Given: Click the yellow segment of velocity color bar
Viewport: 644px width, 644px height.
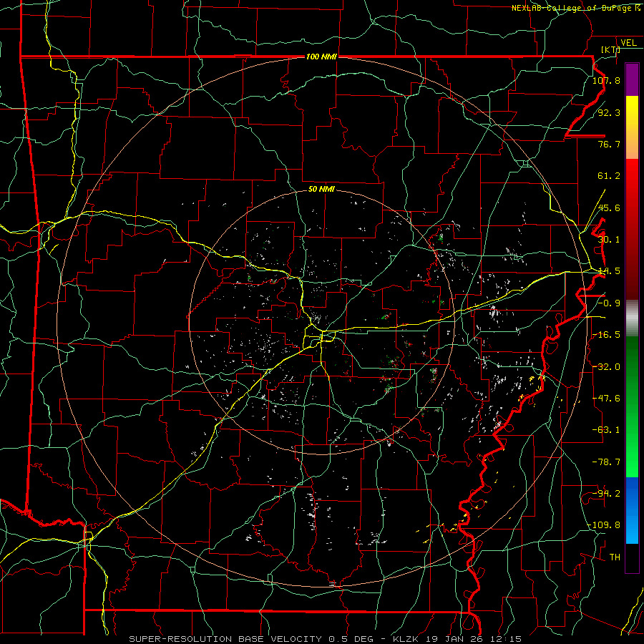Looking at the screenshot, I should (632, 127).
